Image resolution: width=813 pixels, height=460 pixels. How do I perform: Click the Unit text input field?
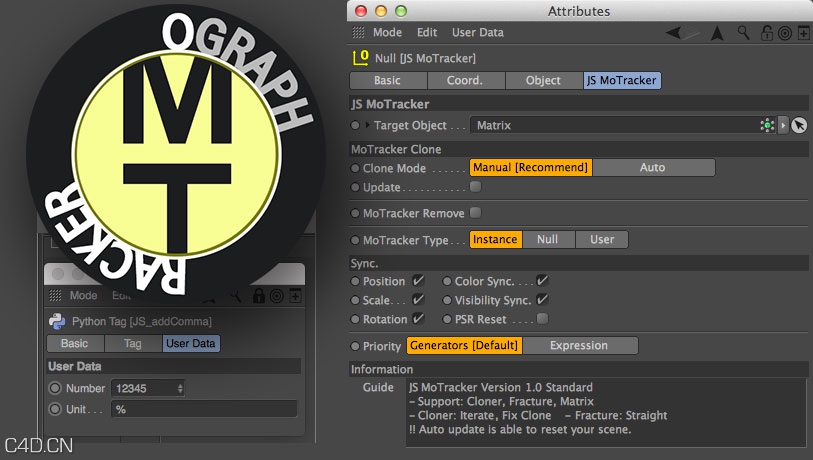[x=204, y=409]
